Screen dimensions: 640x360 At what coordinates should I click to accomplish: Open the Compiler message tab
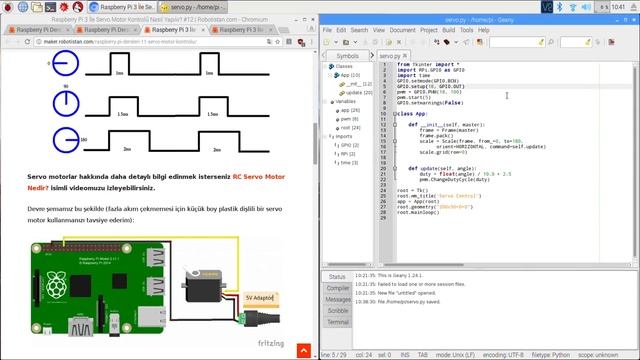pyautogui.click(x=338, y=288)
